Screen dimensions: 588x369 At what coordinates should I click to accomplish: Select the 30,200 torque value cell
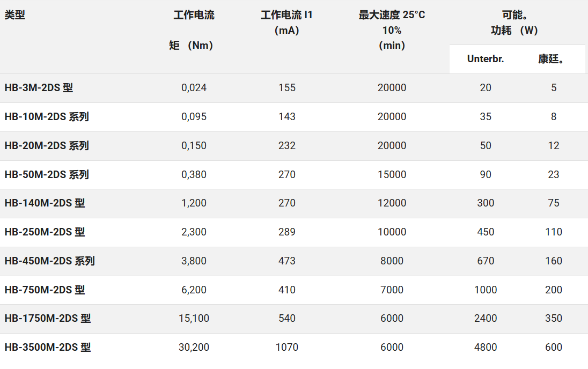[194, 348]
